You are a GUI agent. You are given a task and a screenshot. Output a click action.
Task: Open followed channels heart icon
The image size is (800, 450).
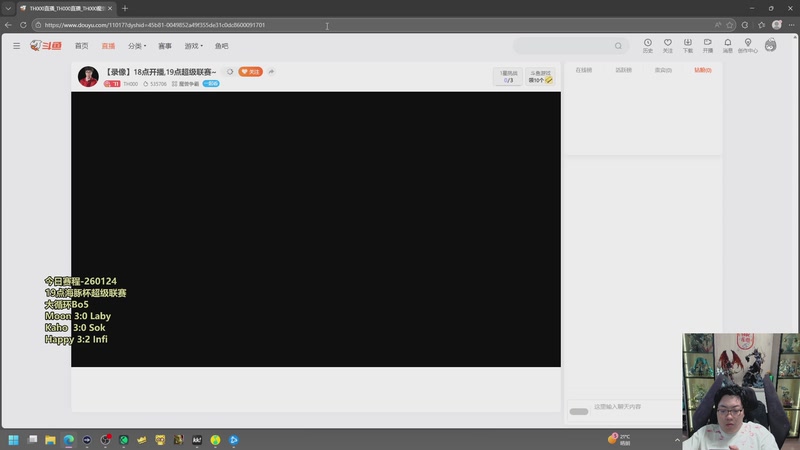[x=667, y=45]
